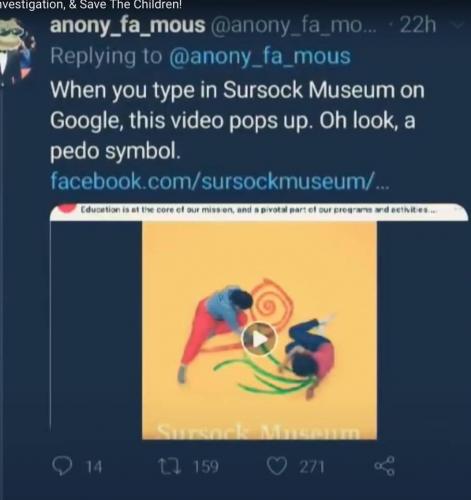The image size is (471, 500).
Task: View the 14 replies count
Action: coord(94,467)
